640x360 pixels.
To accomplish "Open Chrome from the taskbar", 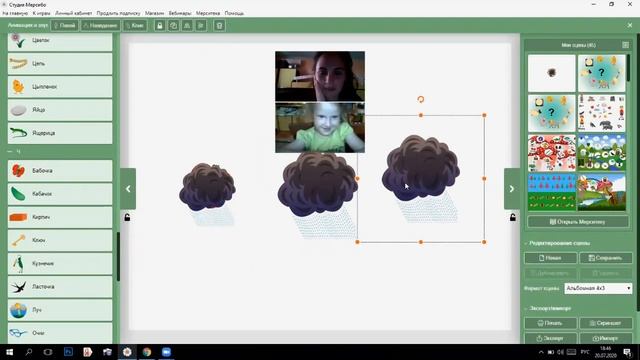I will point(147,352).
